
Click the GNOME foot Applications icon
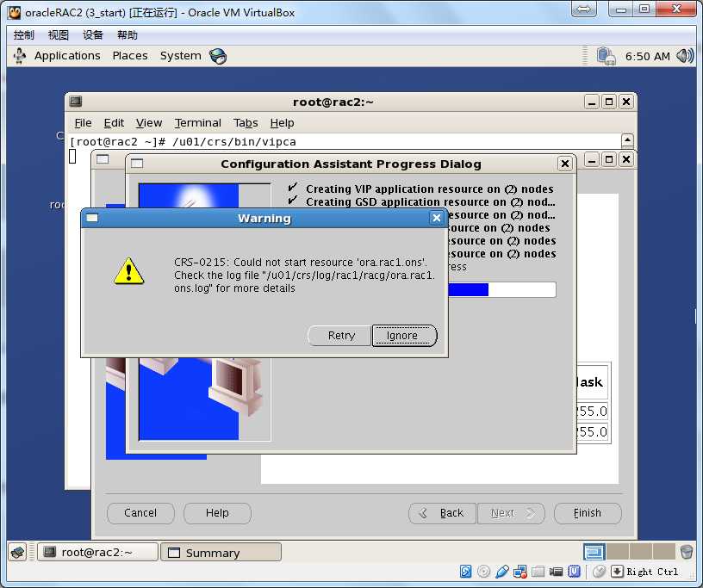(x=20, y=56)
